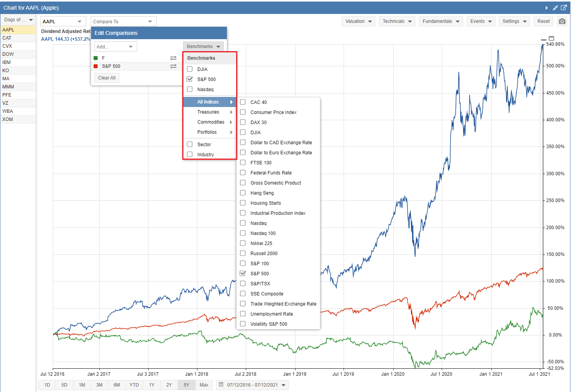
Task: Click the green color swatch for F
Action: [96, 58]
